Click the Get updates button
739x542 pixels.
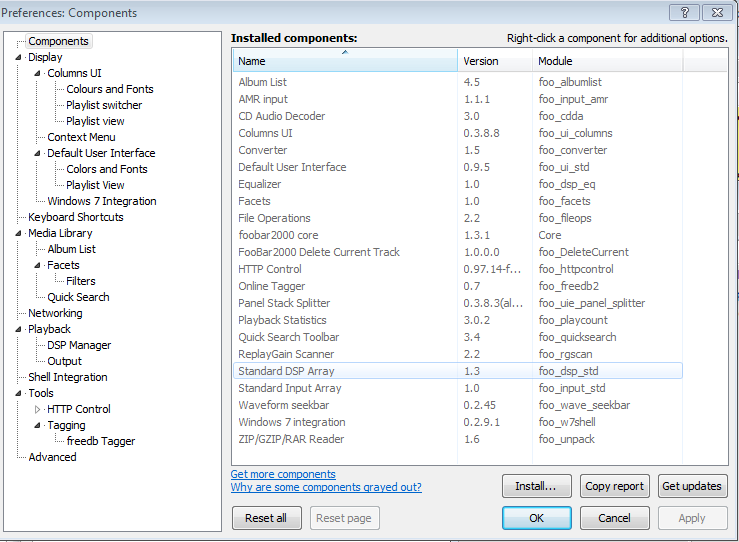(x=692, y=486)
